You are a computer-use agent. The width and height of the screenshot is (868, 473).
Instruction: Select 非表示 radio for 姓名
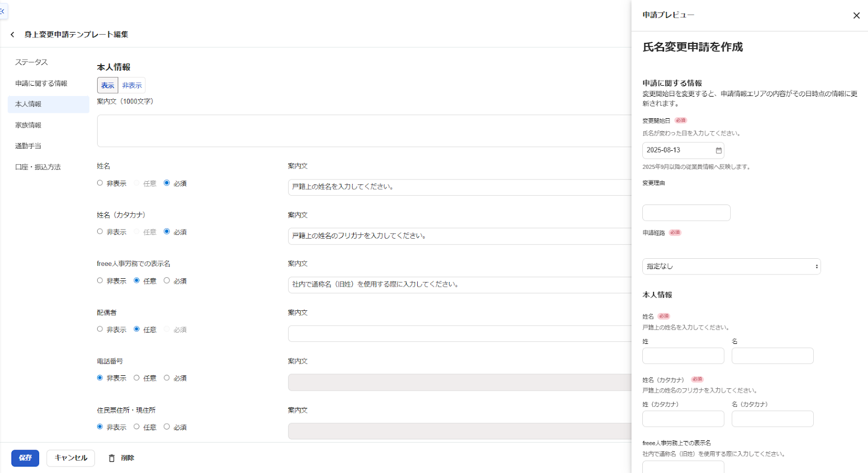[x=100, y=183]
